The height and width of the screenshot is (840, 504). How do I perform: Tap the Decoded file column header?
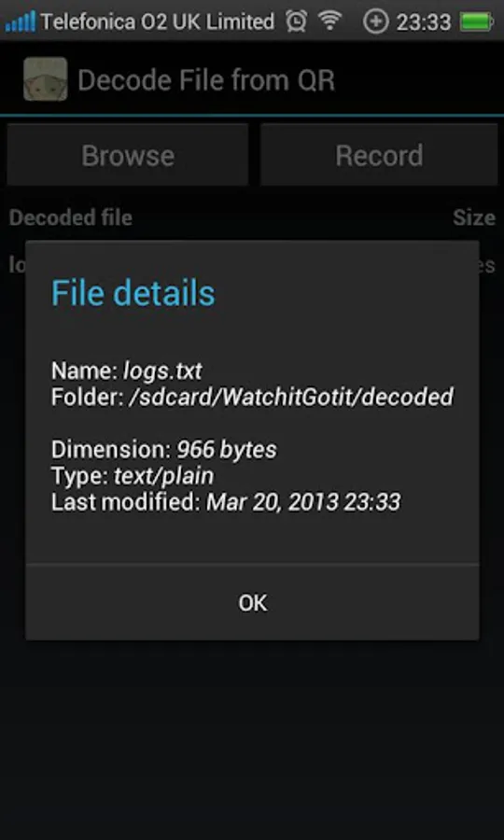coord(71,217)
